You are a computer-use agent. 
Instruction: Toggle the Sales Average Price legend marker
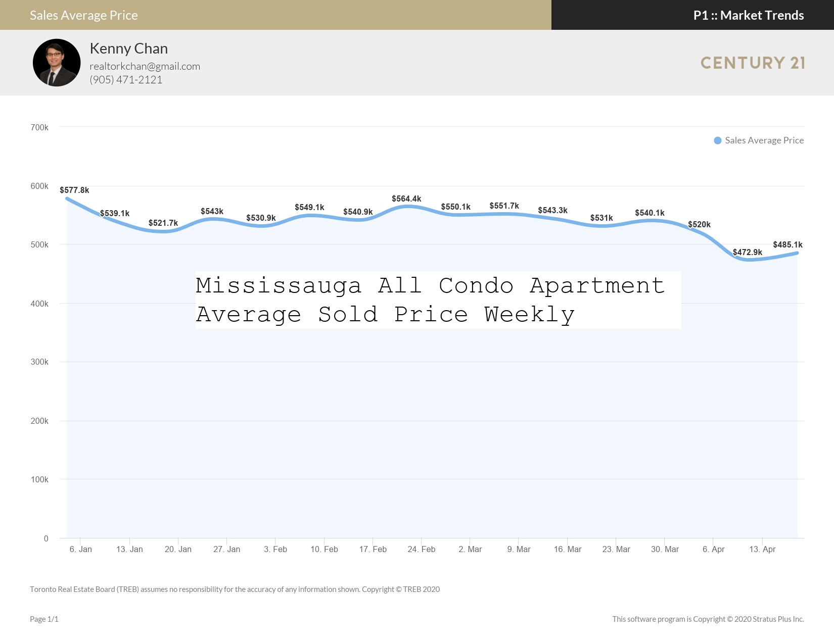tap(717, 140)
